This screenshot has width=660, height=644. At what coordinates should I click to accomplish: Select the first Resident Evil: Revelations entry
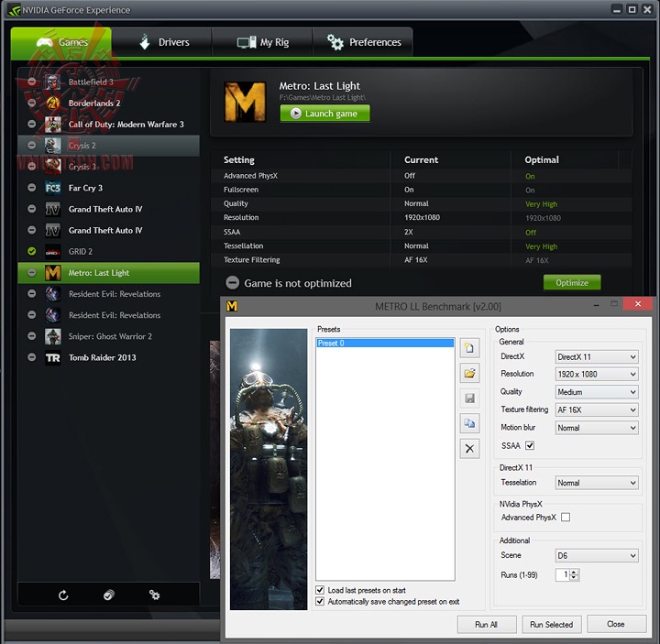pyautogui.click(x=108, y=294)
